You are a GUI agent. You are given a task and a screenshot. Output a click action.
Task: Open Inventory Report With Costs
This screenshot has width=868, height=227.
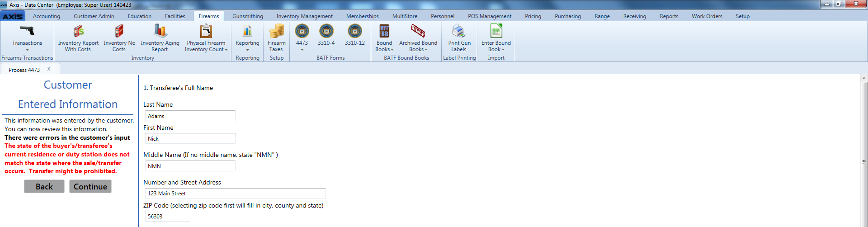(78, 38)
